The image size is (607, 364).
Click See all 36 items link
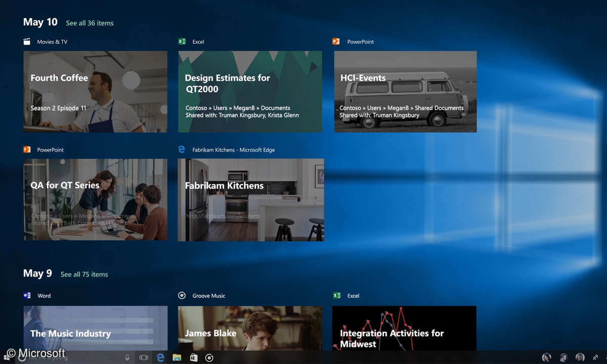(x=90, y=23)
